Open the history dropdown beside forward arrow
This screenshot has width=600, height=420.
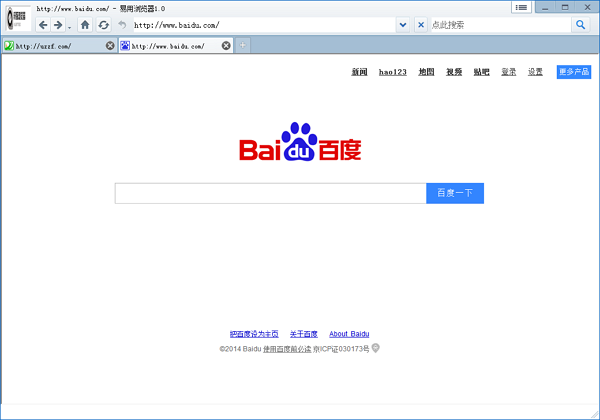[x=69, y=28]
